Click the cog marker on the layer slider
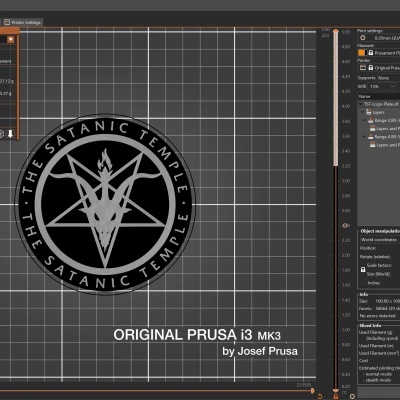Viewport: 400px width, 400px height. click(346, 226)
